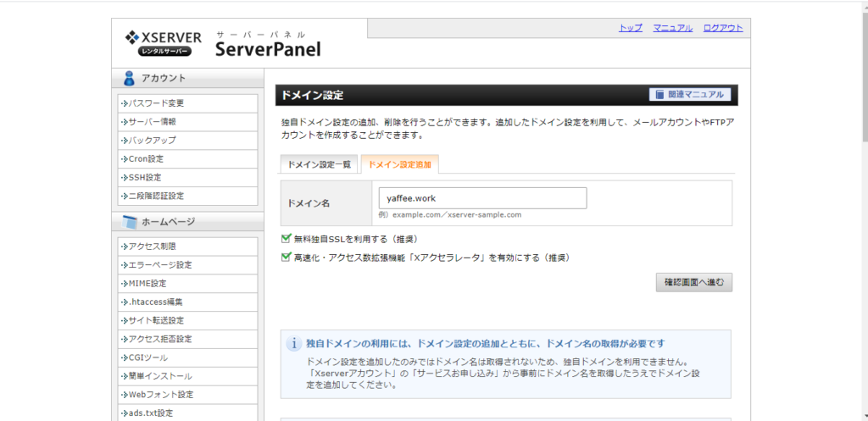This screenshot has width=868, height=421.
Task: Open エラーページ設定 in sidebar
Action: (x=187, y=265)
